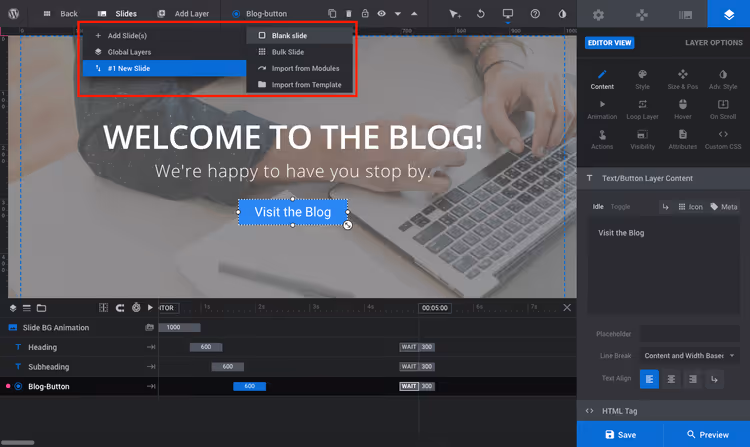Viewport: 750px width, 447px height.
Task: Open the Add Layer menu
Action: point(184,14)
